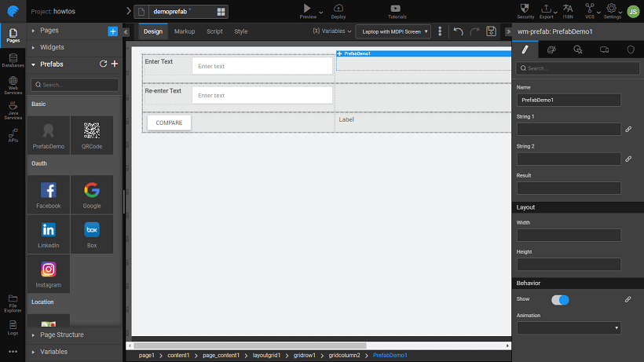Viewport: 644px width, 362px height.
Task: Open the Animation dropdown
Action: (x=569, y=327)
